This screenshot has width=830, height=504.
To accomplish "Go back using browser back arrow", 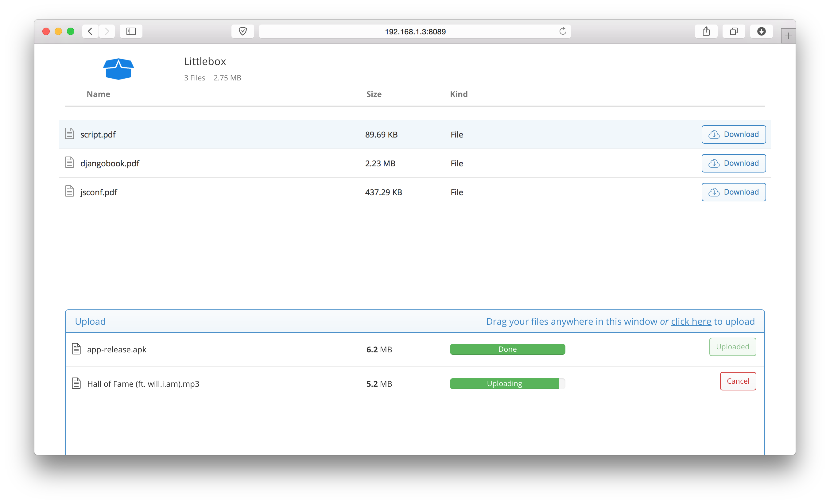I will (90, 31).
